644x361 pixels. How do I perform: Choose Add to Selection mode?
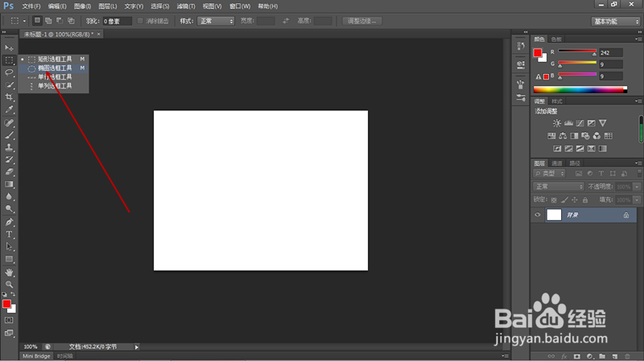(48, 21)
